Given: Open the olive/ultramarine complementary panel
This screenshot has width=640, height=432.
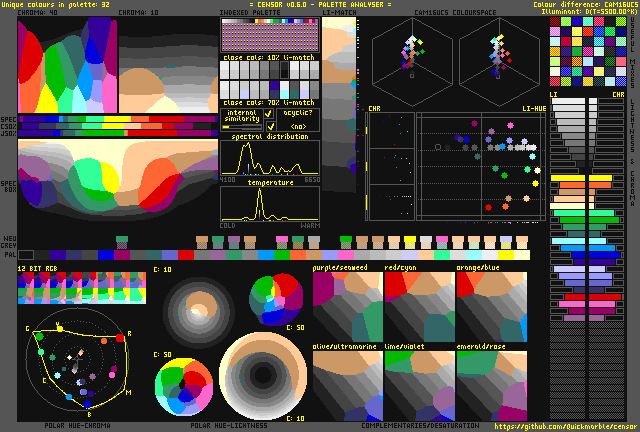Looking at the screenshot, I should point(348,386).
